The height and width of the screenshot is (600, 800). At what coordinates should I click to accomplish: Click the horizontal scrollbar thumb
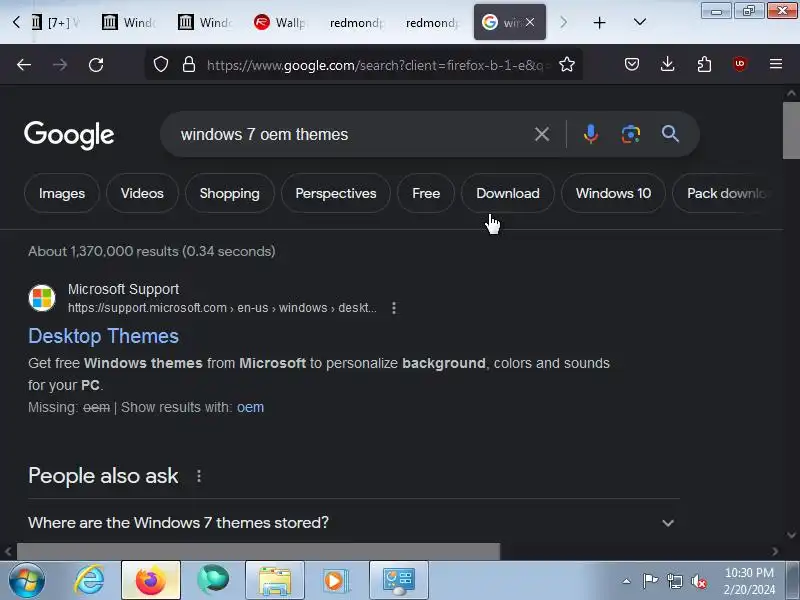pos(259,551)
